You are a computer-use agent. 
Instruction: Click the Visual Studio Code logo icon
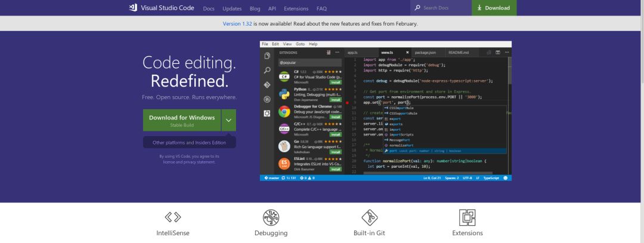tap(132, 8)
